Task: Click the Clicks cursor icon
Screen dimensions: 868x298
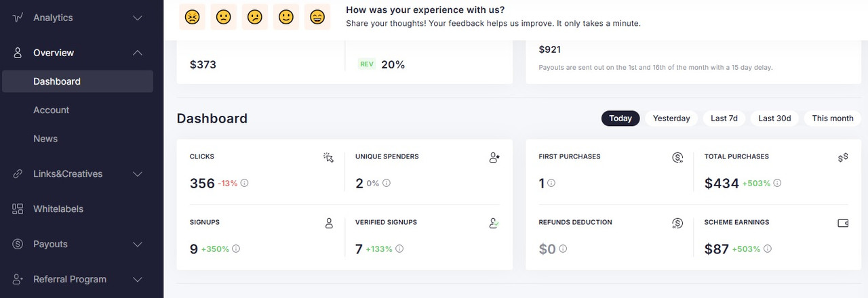Action: point(329,157)
